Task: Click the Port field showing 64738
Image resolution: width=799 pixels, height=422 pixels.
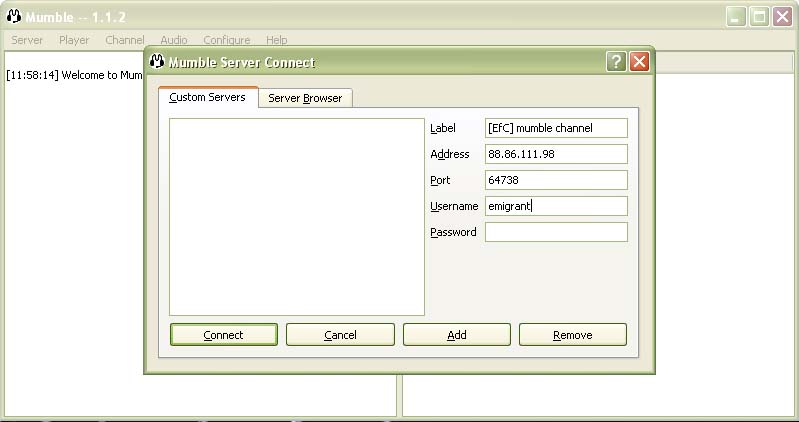Action: (556, 180)
